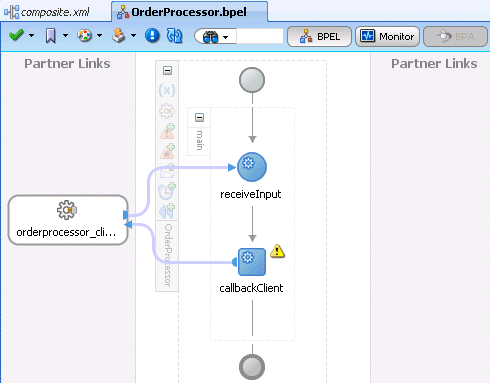This screenshot has height=383, width=490.
Task: Collapse the OrderProcessor process scope
Action: [167, 71]
